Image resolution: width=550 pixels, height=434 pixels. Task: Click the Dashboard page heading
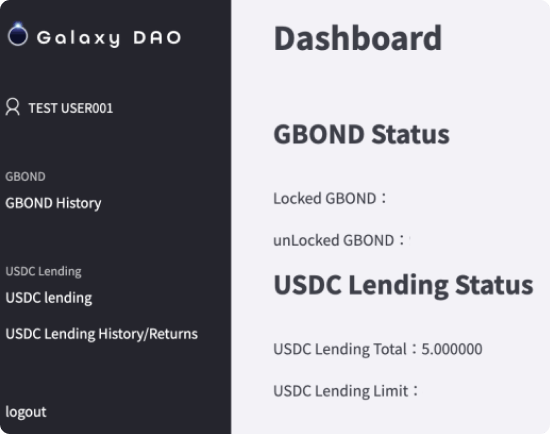[x=358, y=38]
